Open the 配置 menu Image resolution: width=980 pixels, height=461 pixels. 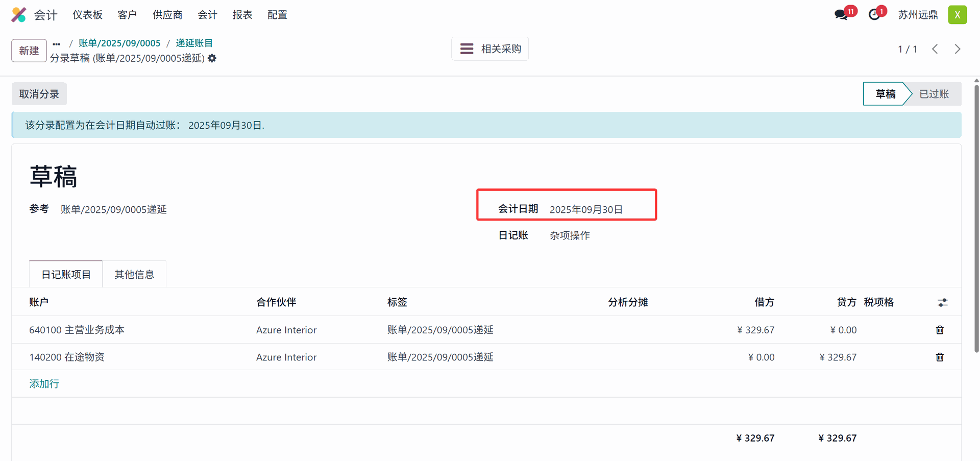(x=277, y=15)
